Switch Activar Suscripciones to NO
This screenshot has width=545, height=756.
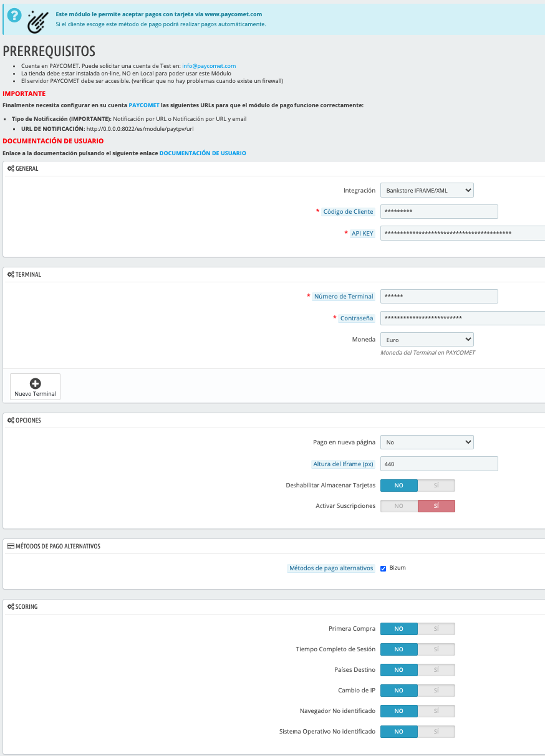(x=399, y=506)
